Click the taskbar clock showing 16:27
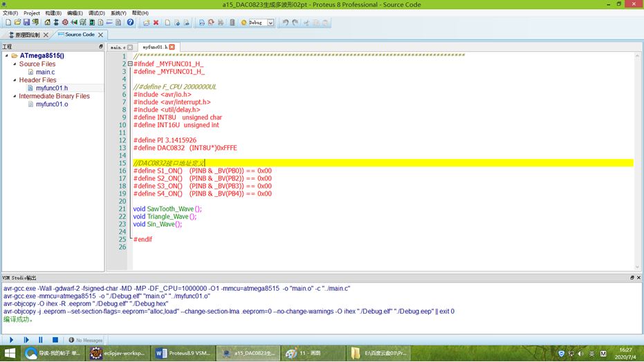644x362 pixels. coord(625,354)
